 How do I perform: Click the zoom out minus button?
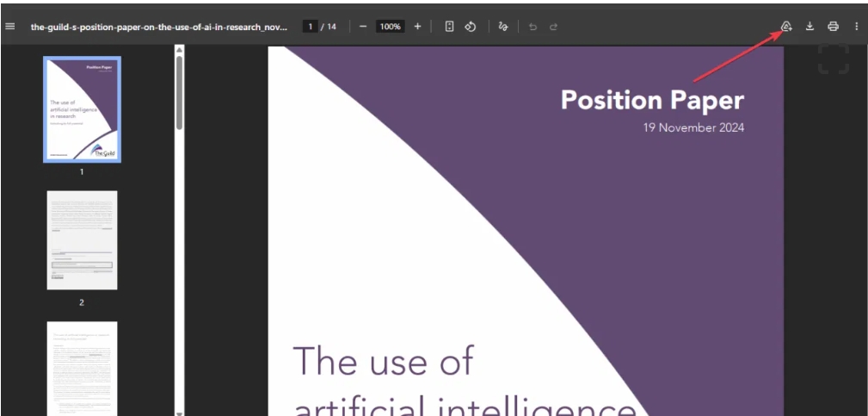pyautogui.click(x=363, y=27)
